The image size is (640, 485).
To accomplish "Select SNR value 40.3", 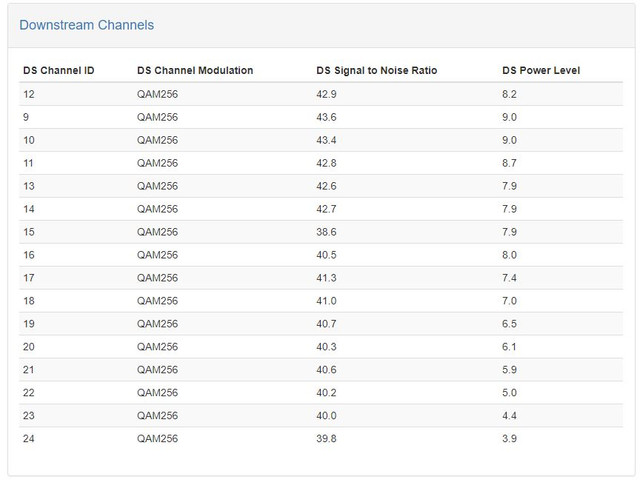I will point(326,347).
